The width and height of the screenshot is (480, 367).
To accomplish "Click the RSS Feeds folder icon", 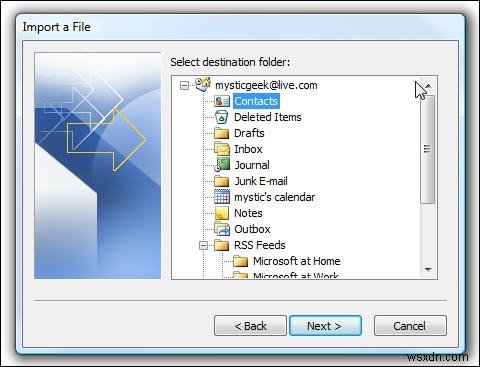I will point(222,246).
